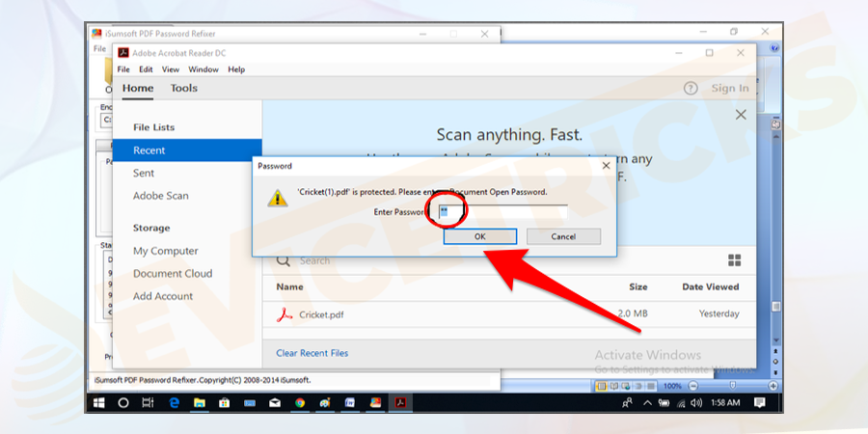Select Recent in File Lists
This screenshot has width=868, height=434.
pyautogui.click(x=187, y=150)
